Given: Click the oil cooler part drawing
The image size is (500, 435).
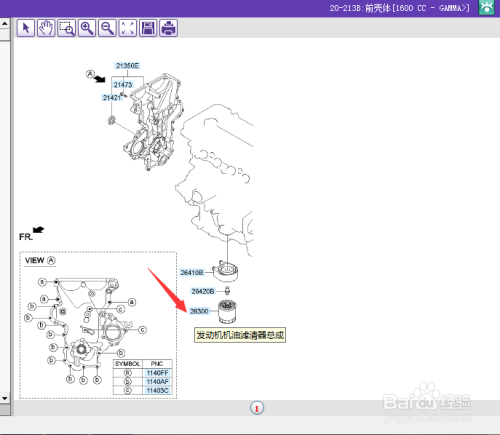Looking at the screenshot, I should [226, 271].
